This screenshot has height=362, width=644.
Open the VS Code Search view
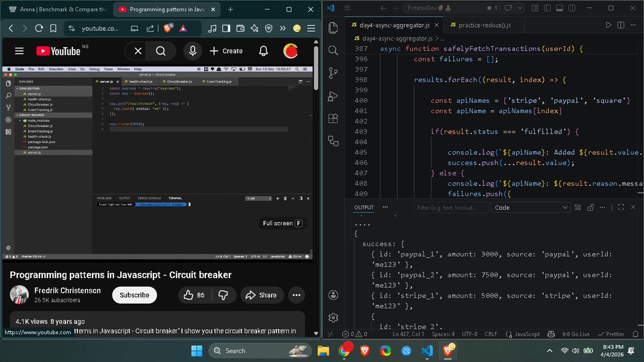pyautogui.click(x=333, y=50)
